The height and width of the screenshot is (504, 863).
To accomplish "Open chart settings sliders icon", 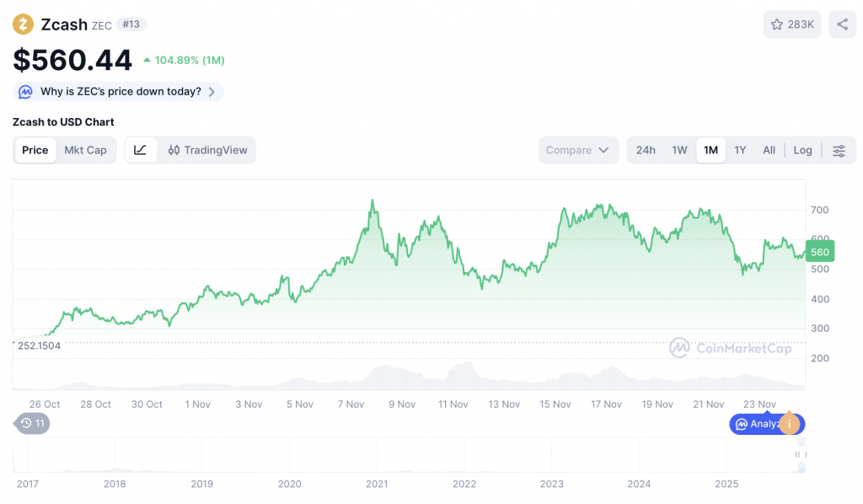I will coord(839,151).
